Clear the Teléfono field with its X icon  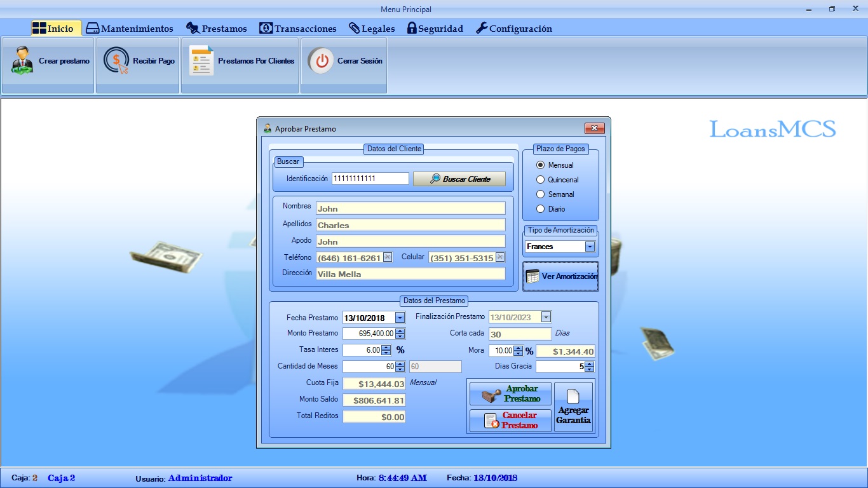tap(388, 257)
